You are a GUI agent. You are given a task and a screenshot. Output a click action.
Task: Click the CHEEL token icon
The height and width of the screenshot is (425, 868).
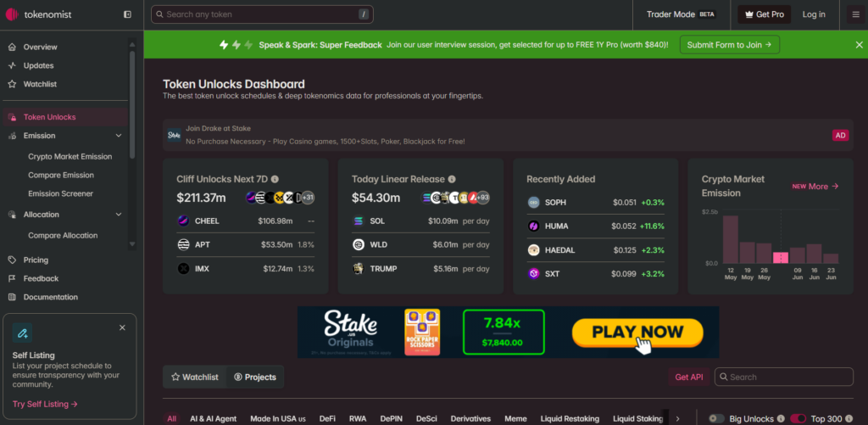[183, 221]
